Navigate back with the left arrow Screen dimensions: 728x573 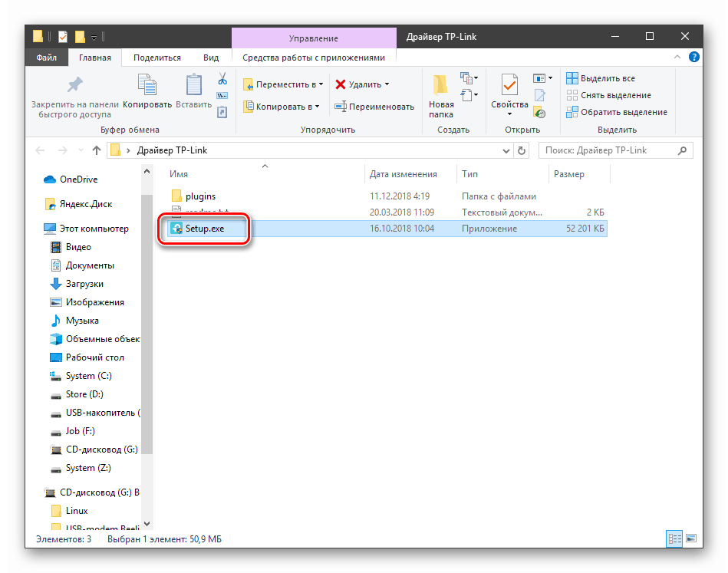[x=41, y=150]
